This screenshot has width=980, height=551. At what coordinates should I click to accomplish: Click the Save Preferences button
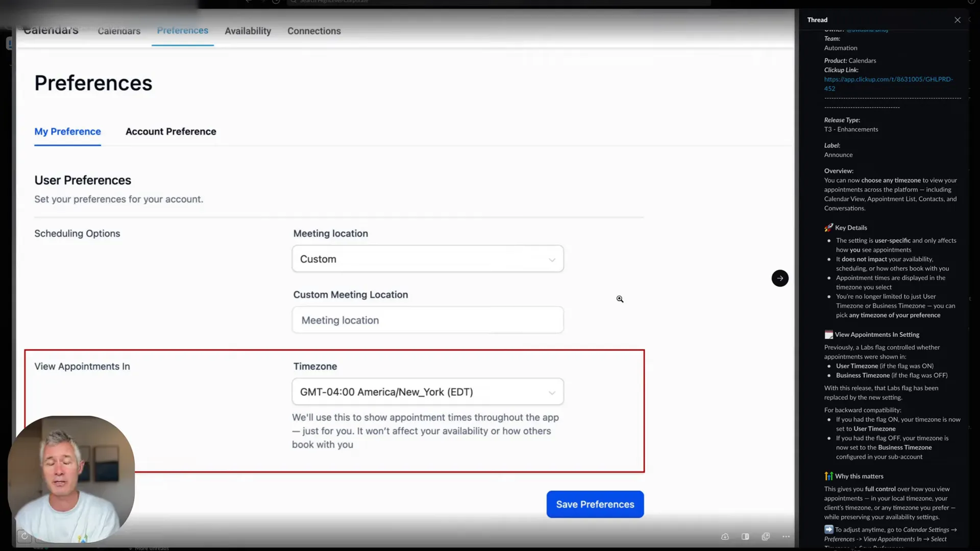point(595,504)
